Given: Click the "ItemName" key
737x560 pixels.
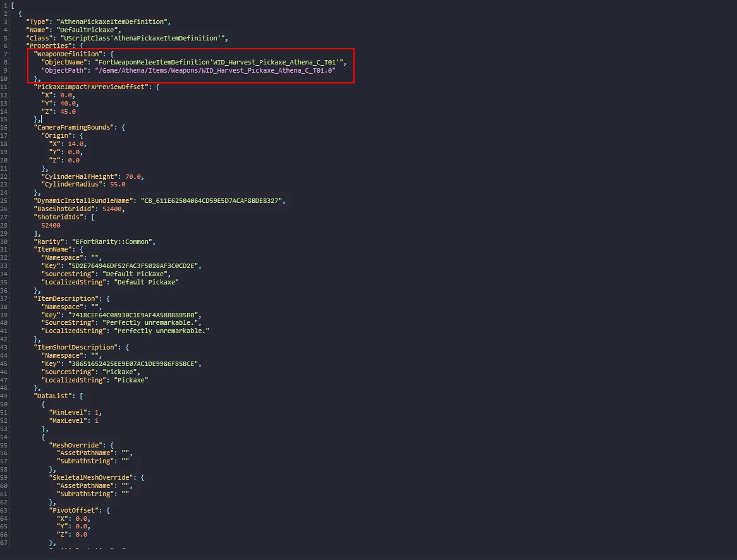Looking at the screenshot, I should pyautogui.click(x=53, y=250).
